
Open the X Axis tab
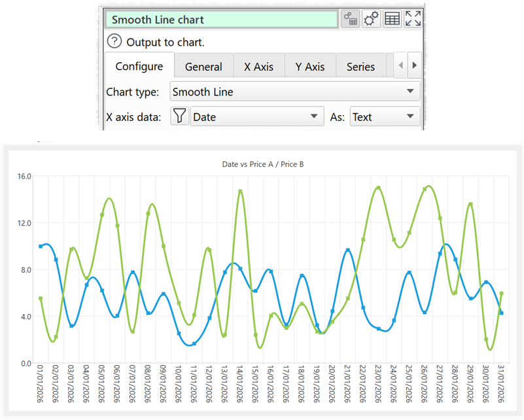click(x=259, y=66)
